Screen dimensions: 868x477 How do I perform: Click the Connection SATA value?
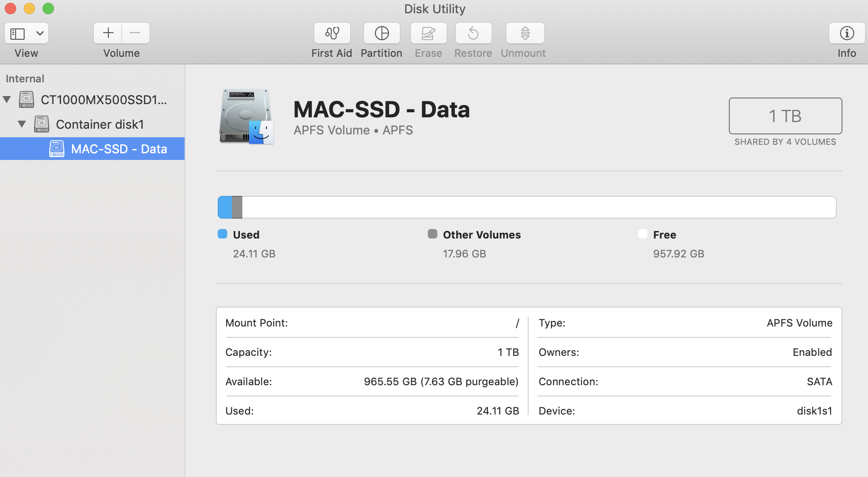[819, 381]
